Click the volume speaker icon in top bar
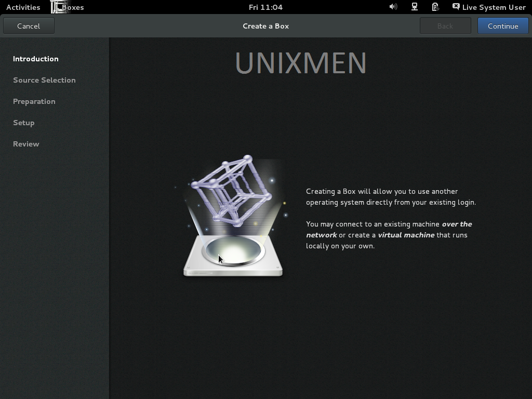The image size is (532, 399). [x=393, y=7]
